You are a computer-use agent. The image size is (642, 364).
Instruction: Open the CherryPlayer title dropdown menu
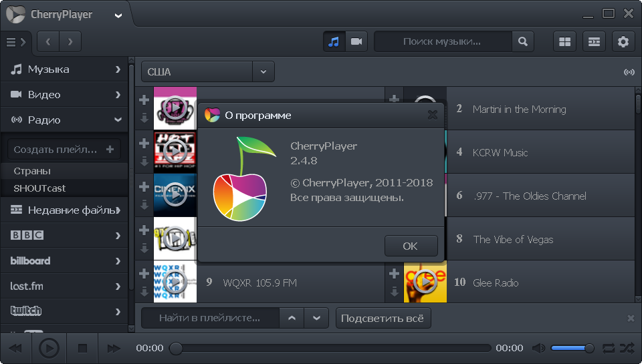pyautogui.click(x=118, y=15)
